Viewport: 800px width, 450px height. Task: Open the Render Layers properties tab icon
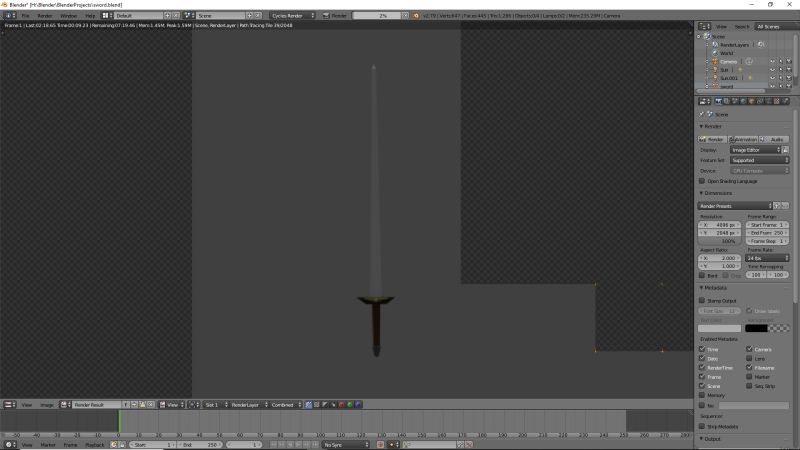coord(727,101)
